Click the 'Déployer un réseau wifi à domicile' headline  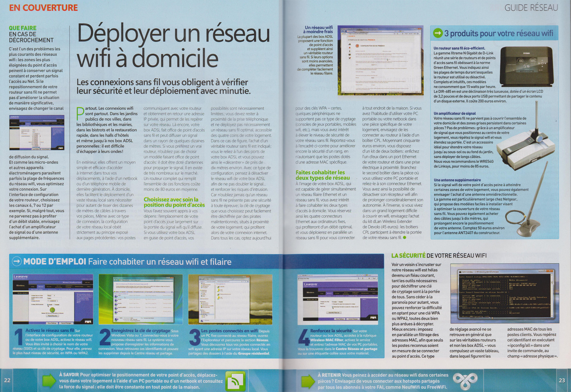pos(173,46)
